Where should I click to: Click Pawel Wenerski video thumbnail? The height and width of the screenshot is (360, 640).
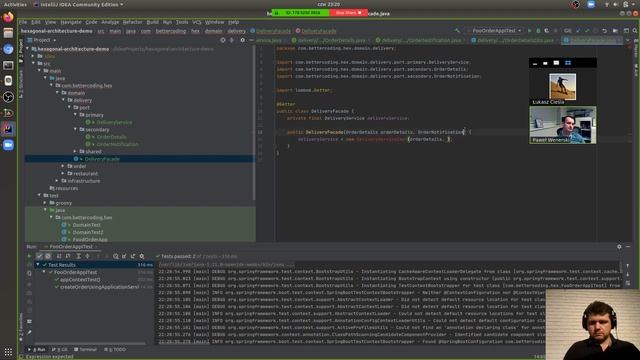563,125
